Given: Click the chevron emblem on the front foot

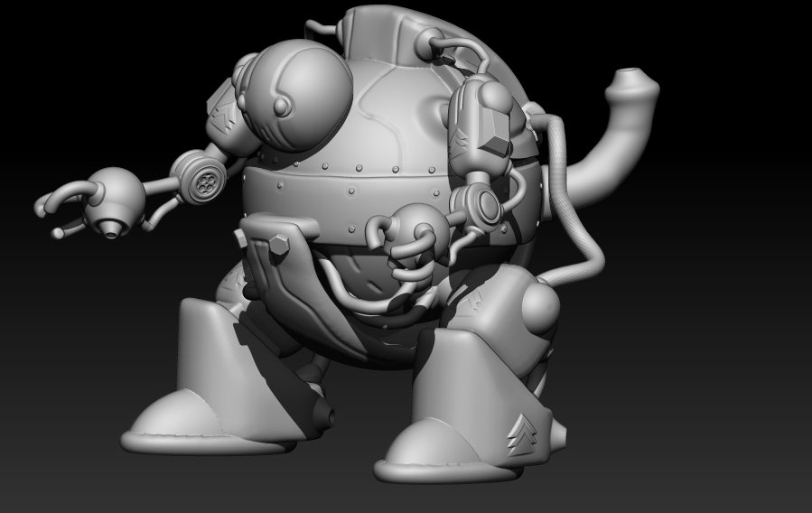Looking at the screenshot, I should coord(521,434).
